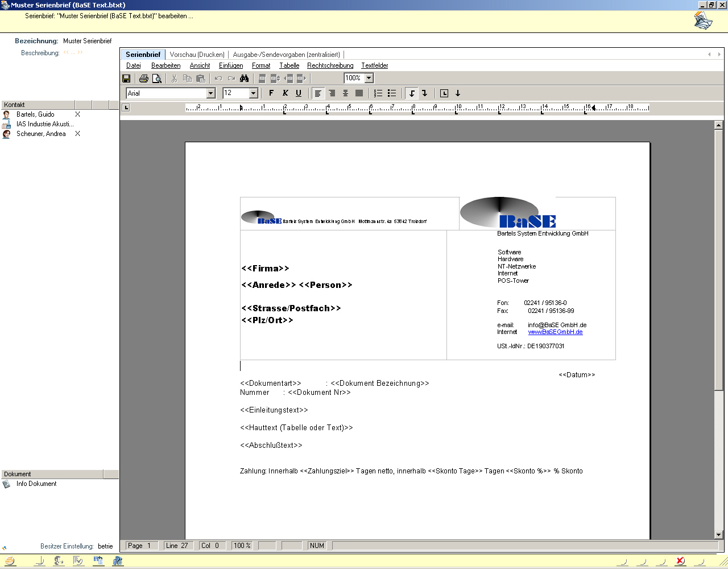
Task: Click the bulleted list icon
Action: [x=392, y=93]
